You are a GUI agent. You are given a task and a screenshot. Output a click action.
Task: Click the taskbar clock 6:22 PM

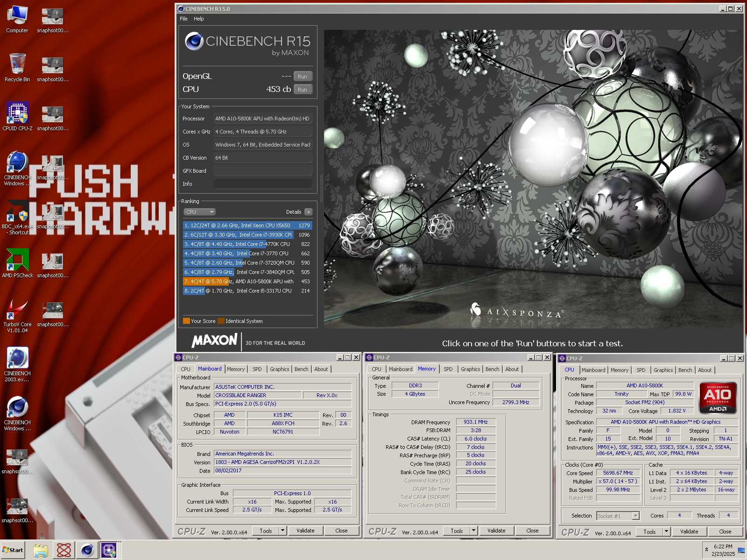coord(723,546)
